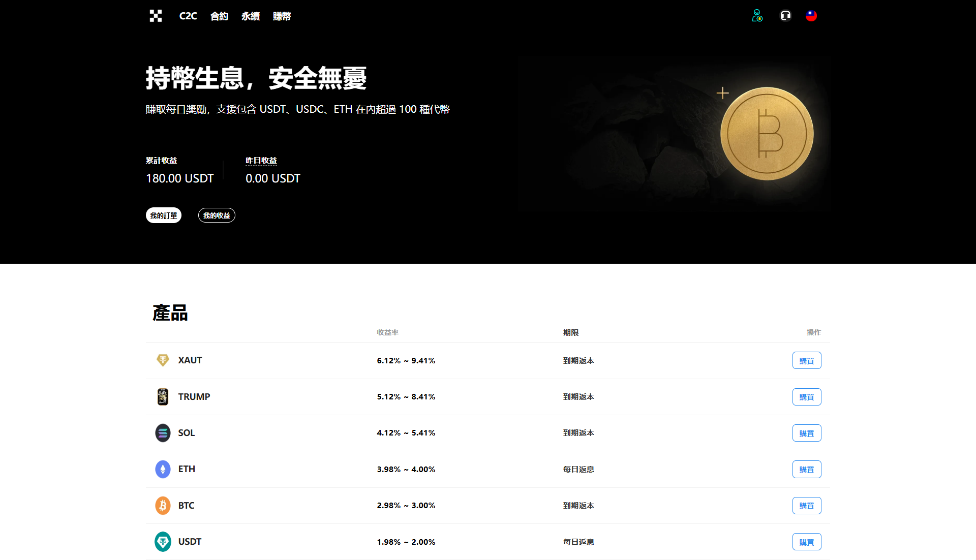This screenshot has width=976, height=560.
Task: Click the 我的訂單 button
Action: pos(164,215)
